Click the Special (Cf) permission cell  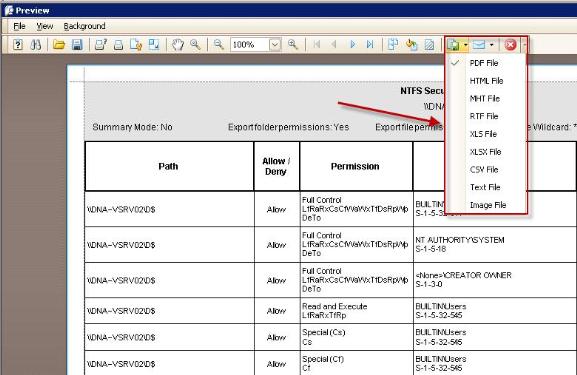click(356, 363)
